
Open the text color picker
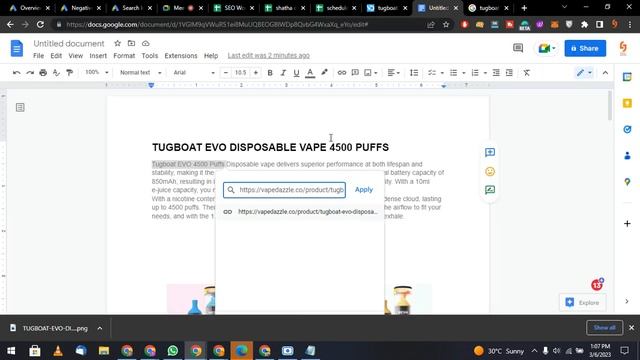(x=310, y=73)
